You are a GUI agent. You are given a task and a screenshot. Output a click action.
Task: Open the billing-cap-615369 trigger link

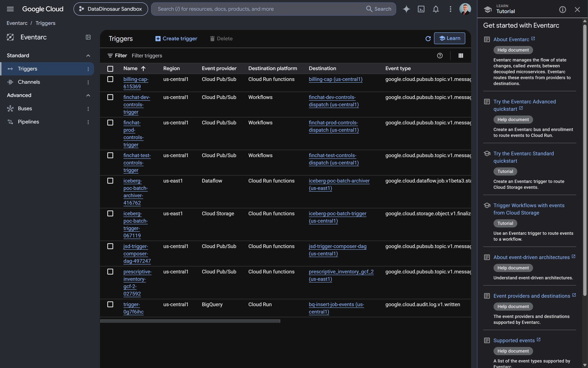click(x=136, y=83)
